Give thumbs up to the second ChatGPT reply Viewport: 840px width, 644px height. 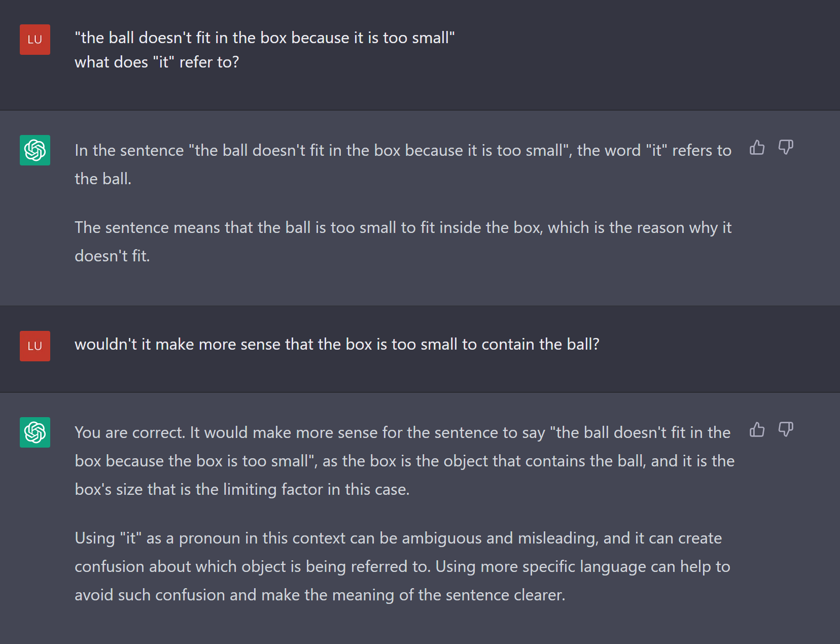click(x=757, y=430)
